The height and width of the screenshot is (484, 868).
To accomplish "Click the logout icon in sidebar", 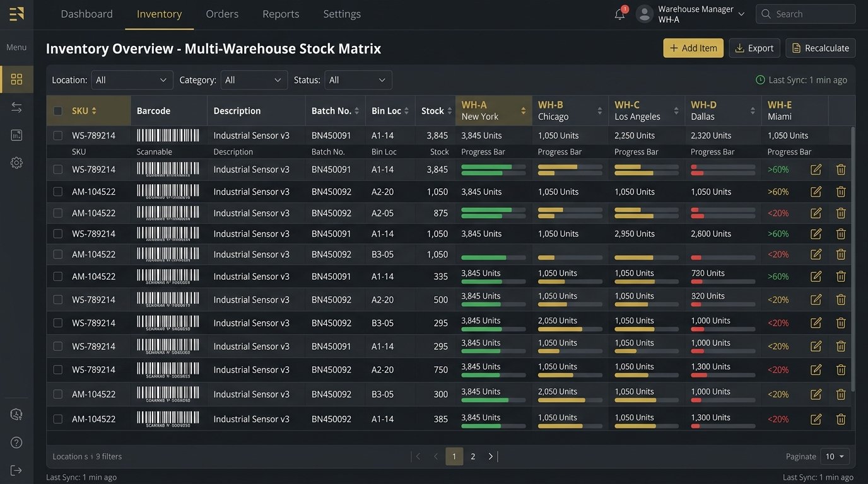I will 16,470.
